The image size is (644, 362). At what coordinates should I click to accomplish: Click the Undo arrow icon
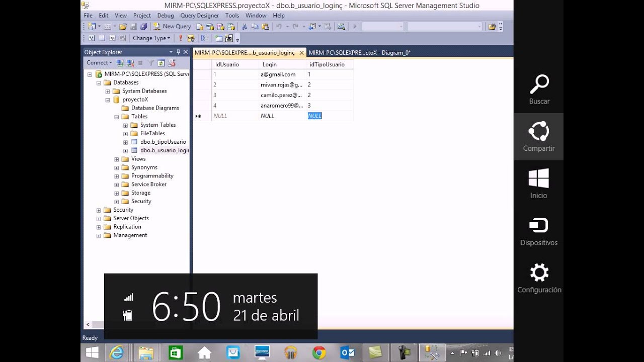point(279,26)
